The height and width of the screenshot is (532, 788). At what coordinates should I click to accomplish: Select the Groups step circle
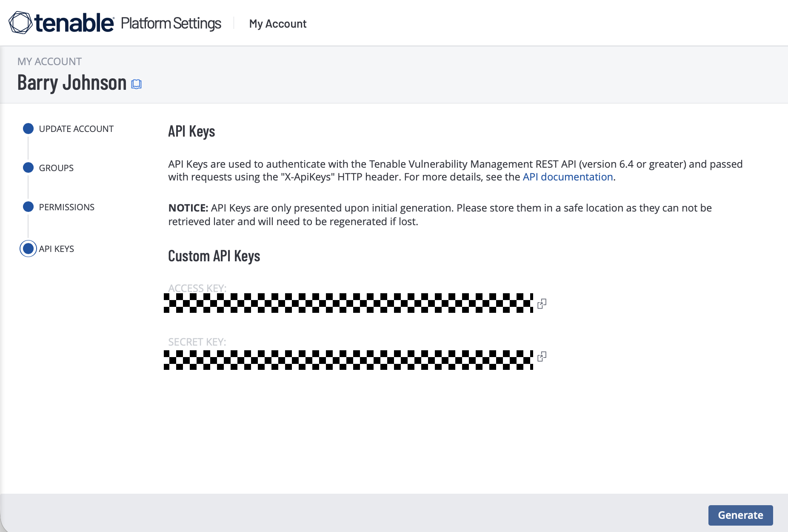coord(28,168)
